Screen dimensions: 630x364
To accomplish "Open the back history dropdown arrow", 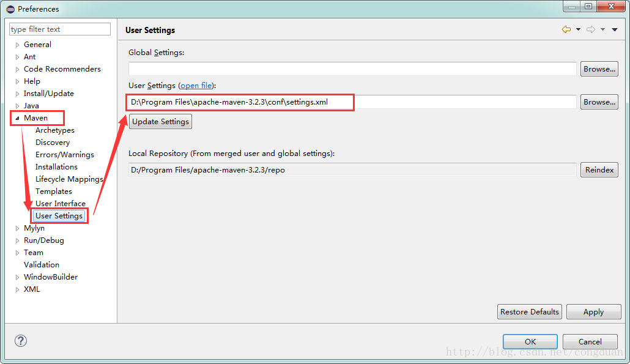I will [x=578, y=29].
